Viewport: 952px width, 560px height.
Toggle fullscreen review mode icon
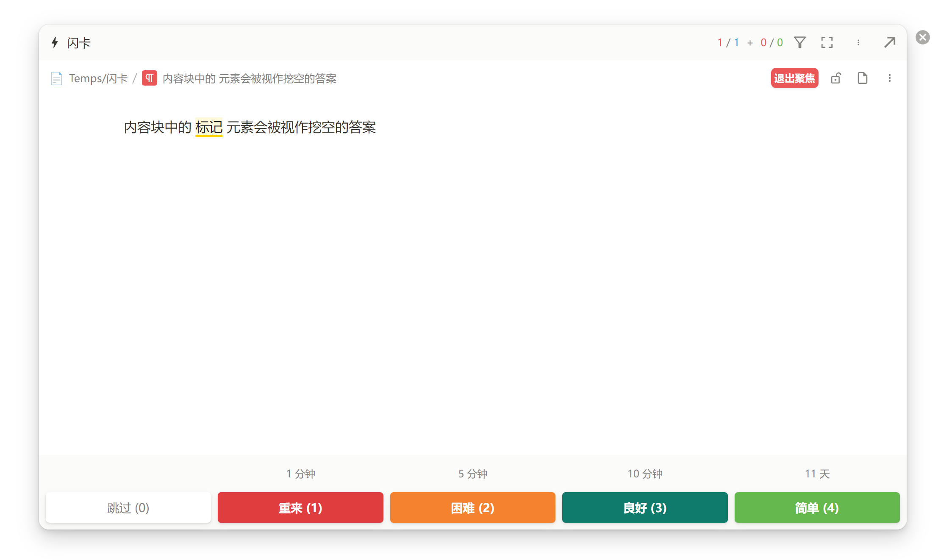pos(827,42)
